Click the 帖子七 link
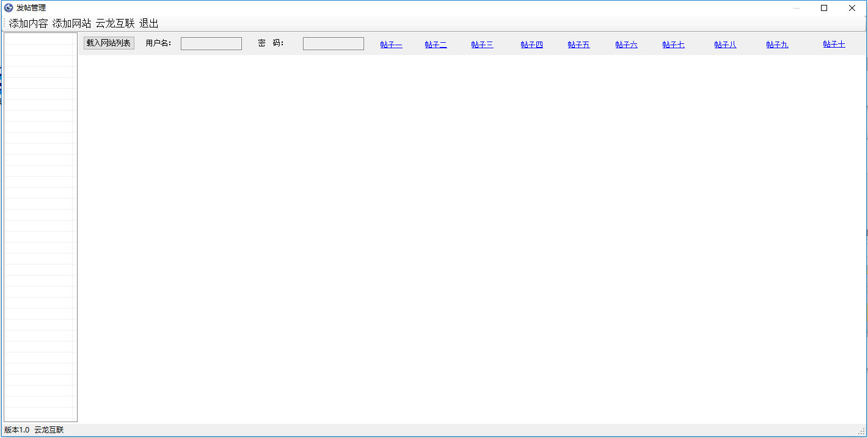This screenshot has width=868, height=438. point(673,45)
